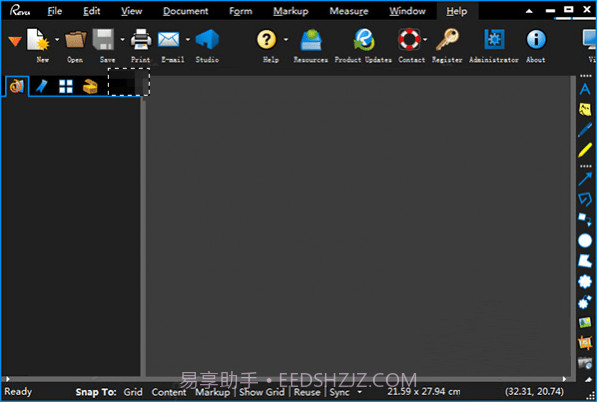Expand the orange triangle dropdown

tap(14, 41)
